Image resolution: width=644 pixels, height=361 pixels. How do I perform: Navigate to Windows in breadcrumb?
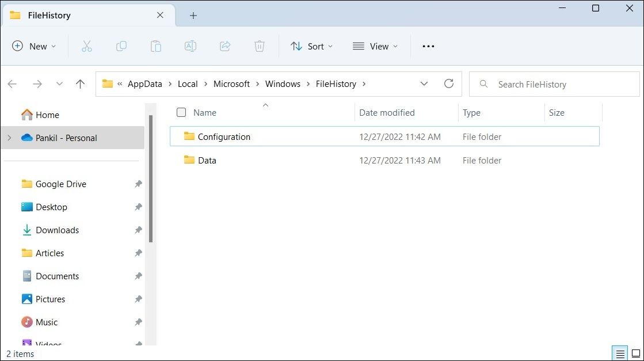283,84
